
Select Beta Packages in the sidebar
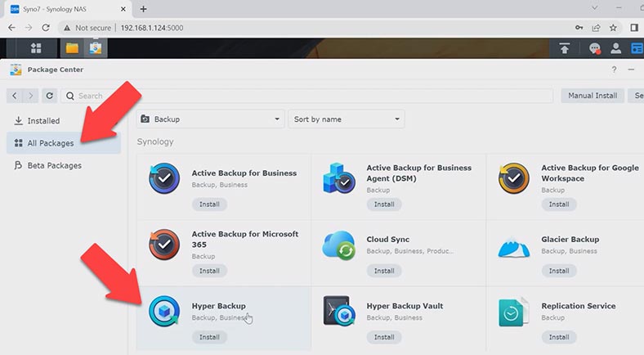64,165
